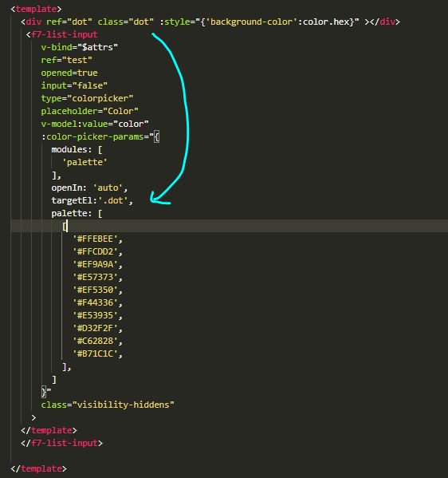Screen dimensions: 448x478
Task: Click the 'palette' module string
Action: coord(84,162)
